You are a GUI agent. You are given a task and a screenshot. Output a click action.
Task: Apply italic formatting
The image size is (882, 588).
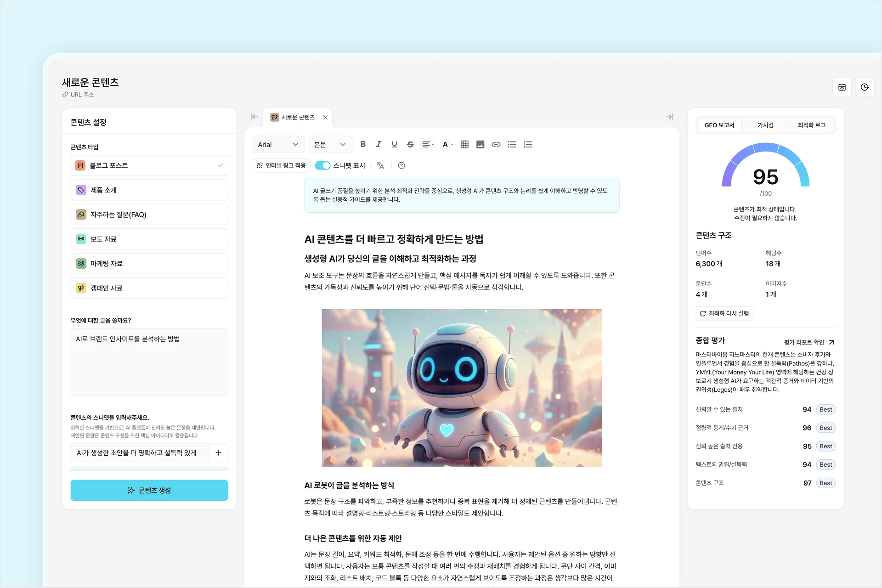379,144
